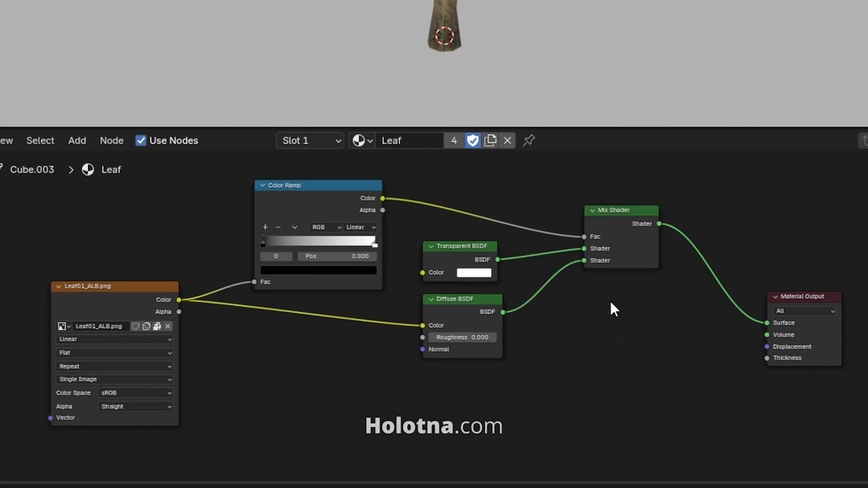Click the material user count 4 button
The height and width of the screenshot is (488, 868).
click(x=454, y=140)
